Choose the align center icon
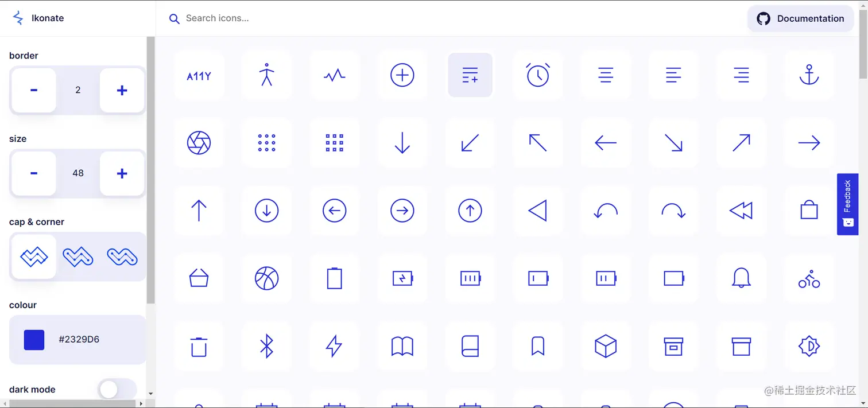The width and height of the screenshot is (868, 408). coord(606,75)
